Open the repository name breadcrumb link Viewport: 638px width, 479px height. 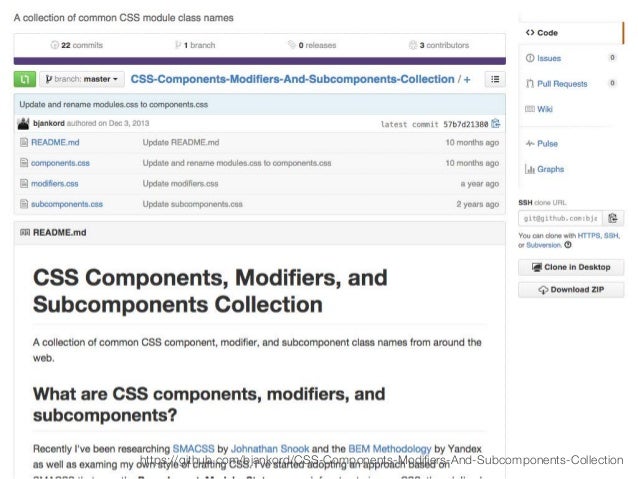pos(292,79)
